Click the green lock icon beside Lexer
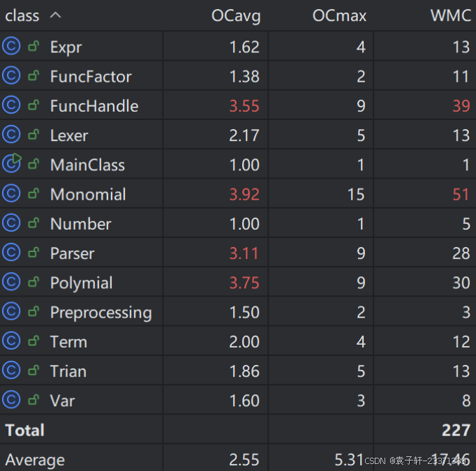Image resolution: width=476 pixels, height=471 pixels. [x=34, y=134]
